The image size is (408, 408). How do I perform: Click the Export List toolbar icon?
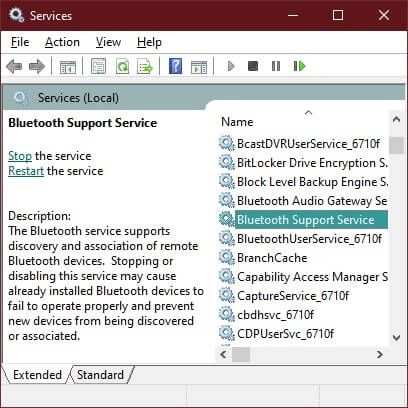coord(145,66)
